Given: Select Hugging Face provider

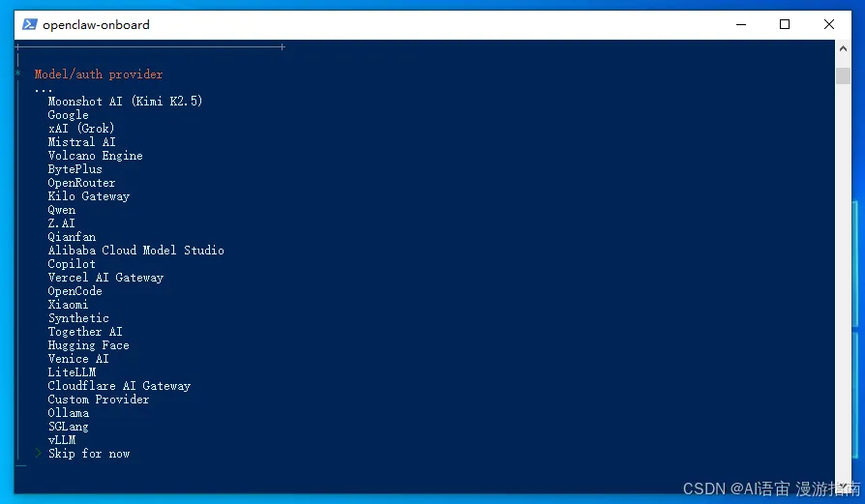Looking at the screenshot, I should pyautogui.click(x=89, y=345).
